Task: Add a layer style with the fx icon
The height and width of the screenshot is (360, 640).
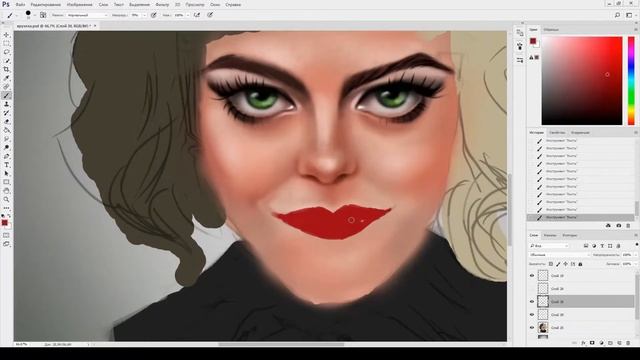Action: 584,343
